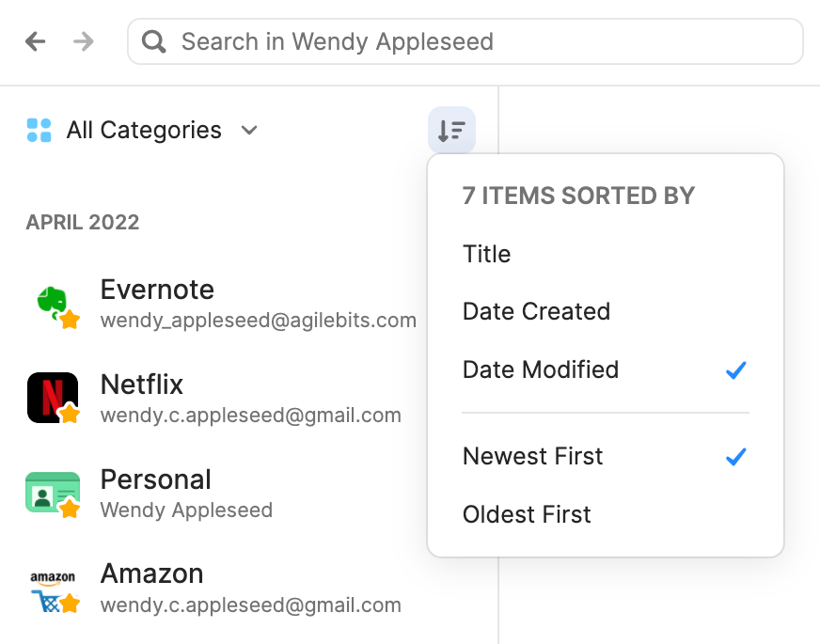
Task: Click the chevron next to All Categories
Action: tap(248, 131)
